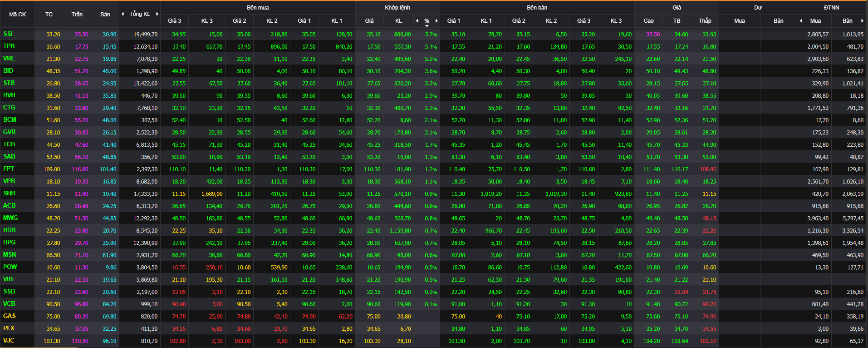Click the ĐTNN group header
The height and width of the screenshot is (348, 868).
(x=832, y=8)
